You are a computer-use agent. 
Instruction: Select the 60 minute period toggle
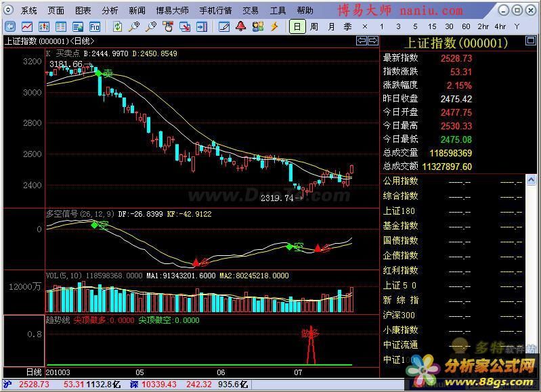click(x=466, y=26)
